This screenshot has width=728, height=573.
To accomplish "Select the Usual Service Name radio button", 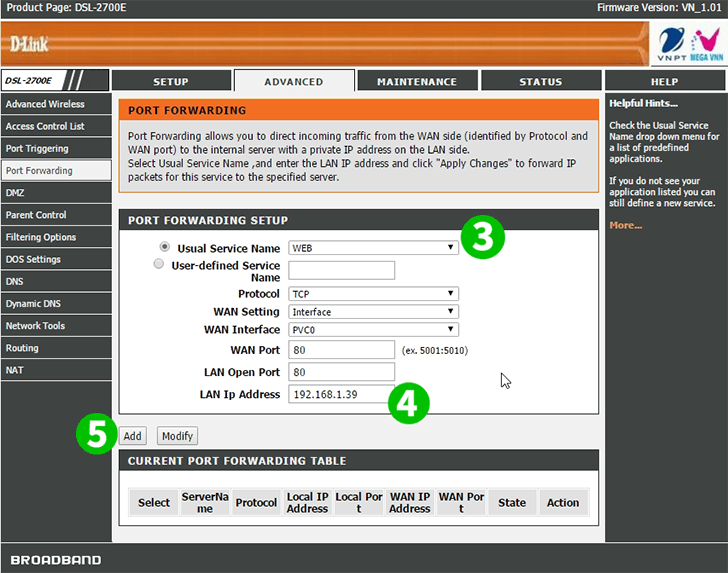I will (165, 247).
